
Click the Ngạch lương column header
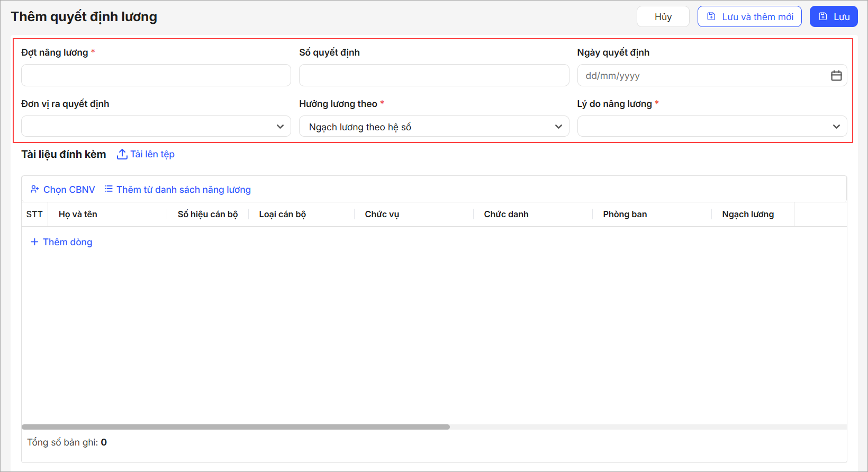click(747, 214)
